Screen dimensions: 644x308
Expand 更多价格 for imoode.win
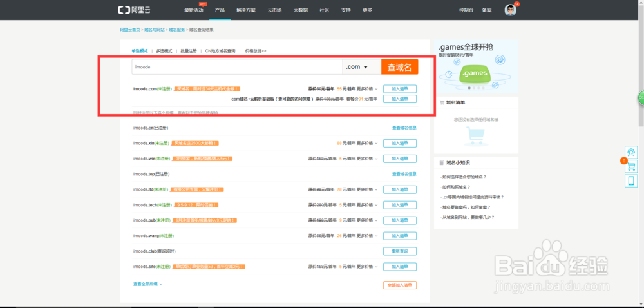click(x=367, y=159)
